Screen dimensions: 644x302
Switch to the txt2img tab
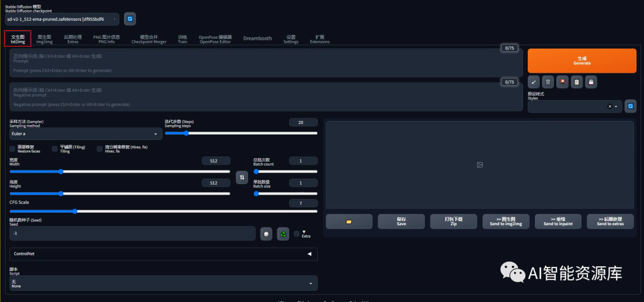[18, 39]
